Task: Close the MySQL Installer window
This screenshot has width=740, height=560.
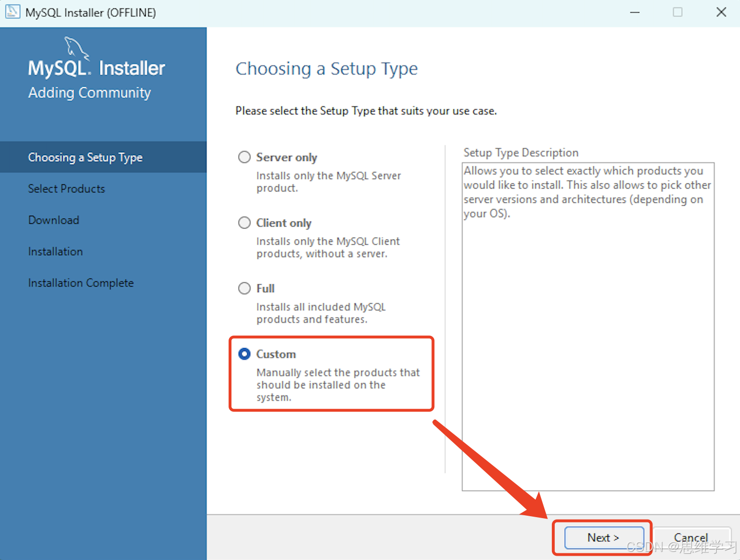Action: pyautogui.click(x=721, y=12)
